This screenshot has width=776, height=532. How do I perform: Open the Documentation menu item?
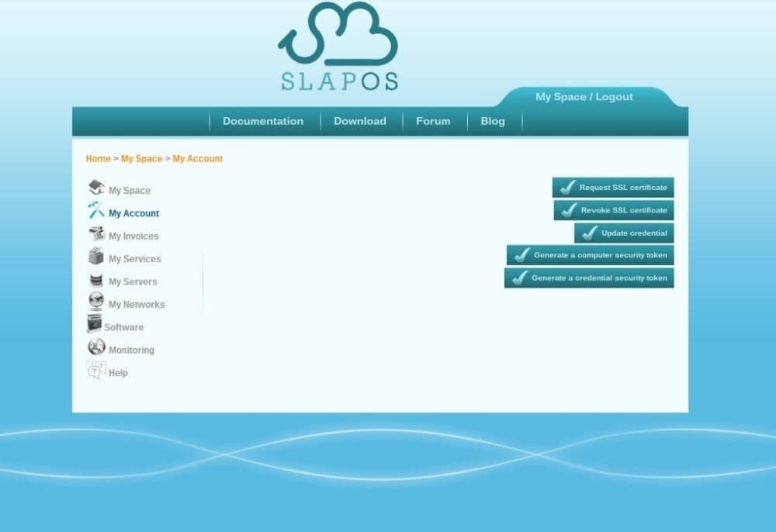point(263,121)
